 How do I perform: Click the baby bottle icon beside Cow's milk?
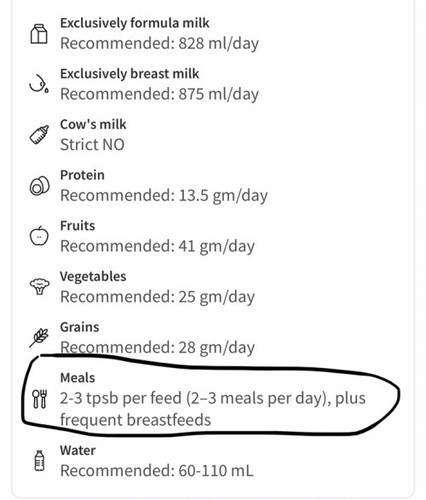pyautogui.click(x=39, y=135)
